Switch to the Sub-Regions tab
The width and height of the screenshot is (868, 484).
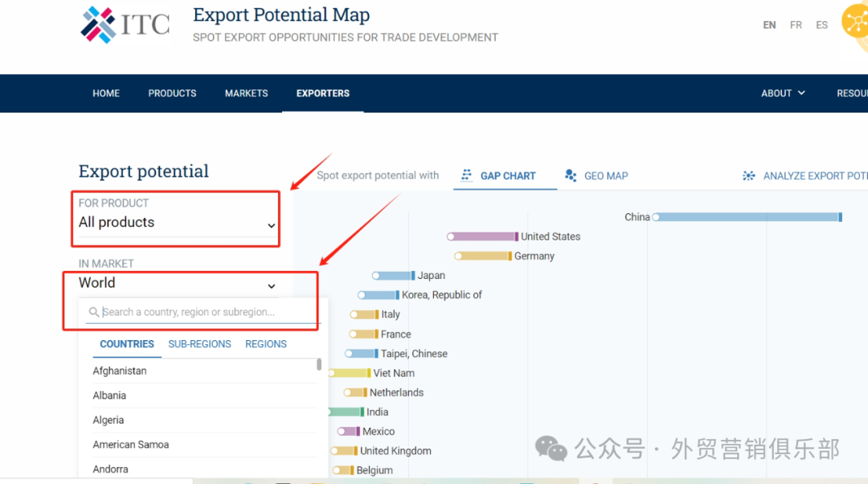tap(199, 344)
